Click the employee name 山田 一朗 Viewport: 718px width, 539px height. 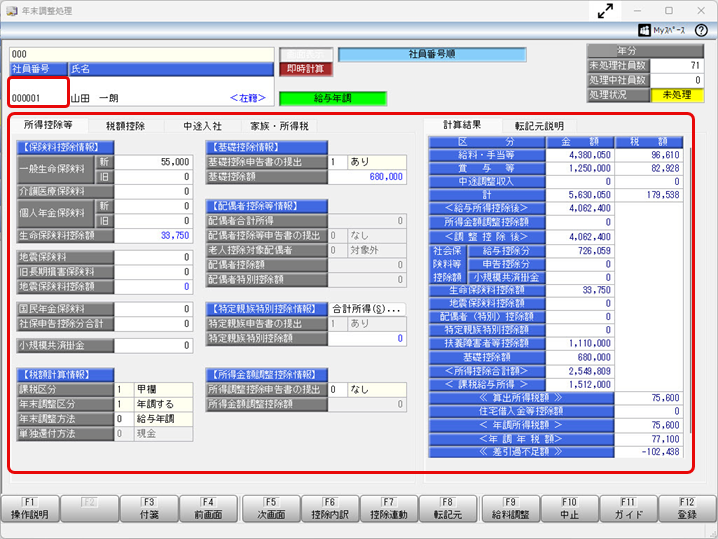pos(94,98)
